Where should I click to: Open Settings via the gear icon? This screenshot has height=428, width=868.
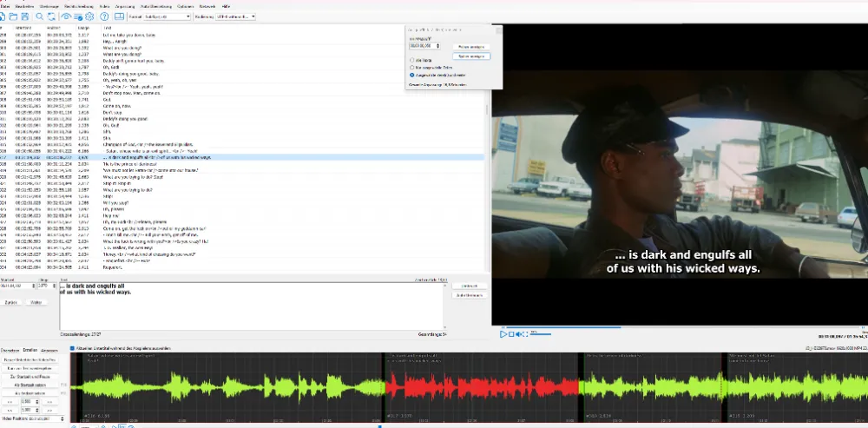(89, 16)
